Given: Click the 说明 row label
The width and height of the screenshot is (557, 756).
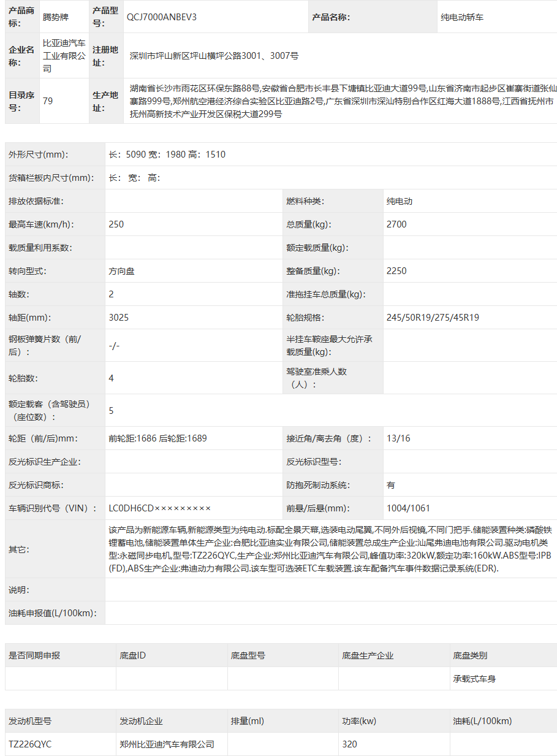Looking at the screenshot, I should click(x=19, y=590).
